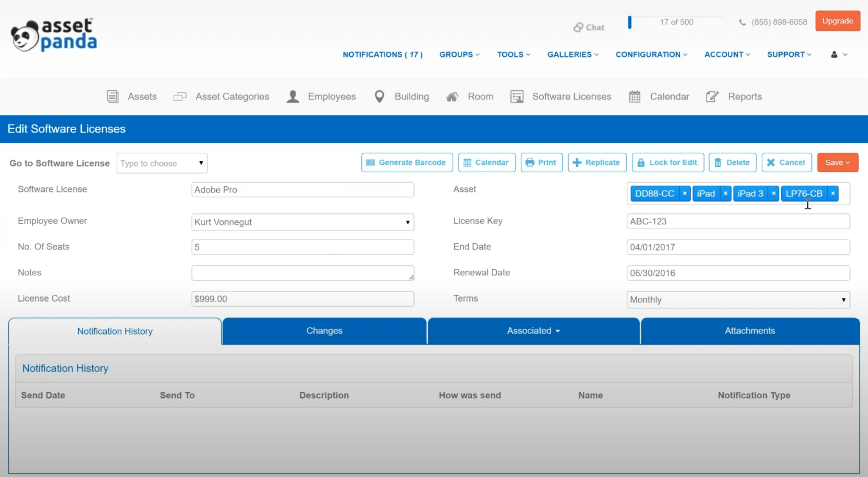Open Go to Software License combo box
The height and width of the screenshot is (477, 868).
[162, 163]
